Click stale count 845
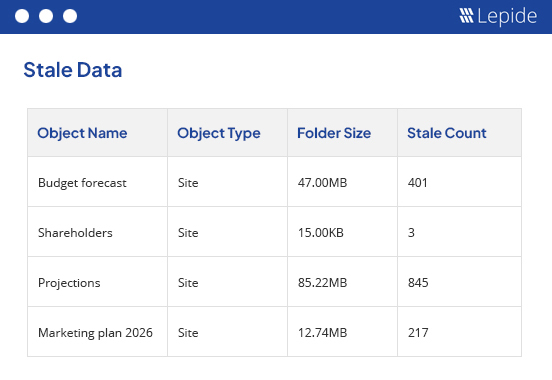Image resolution: width=552 pixels, height=380 pixels. click(418, 283)
